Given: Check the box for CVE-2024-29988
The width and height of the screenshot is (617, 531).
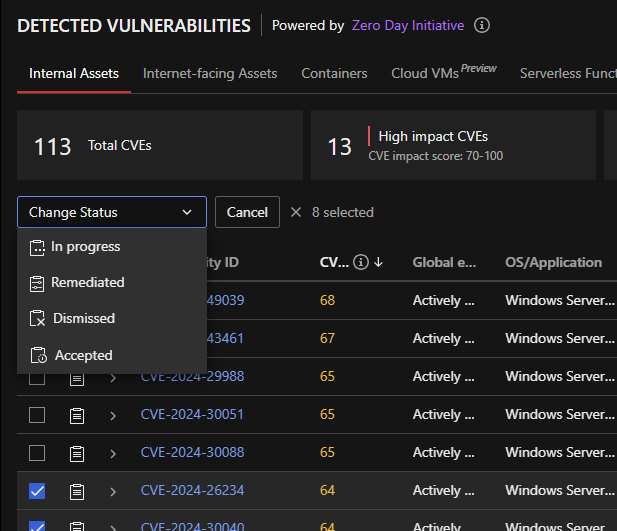Looking at the screenshot, I should pyautogui.click(x=37, y=377).
